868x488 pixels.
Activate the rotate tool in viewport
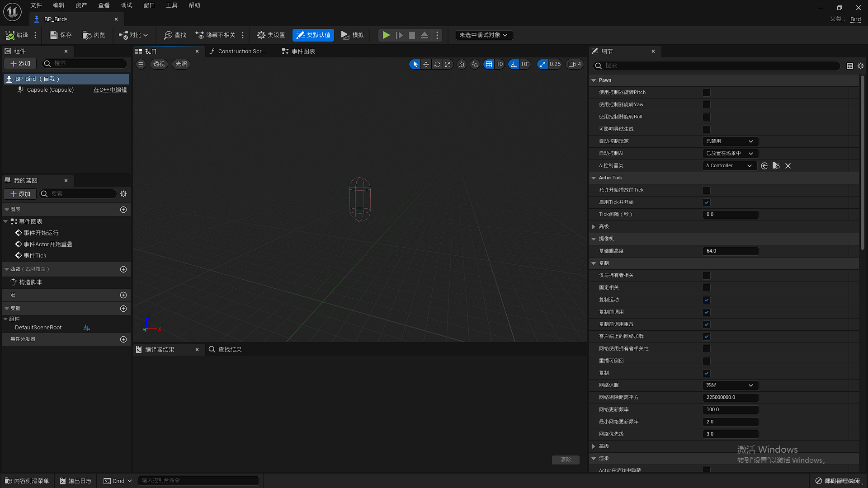[437, 64]
